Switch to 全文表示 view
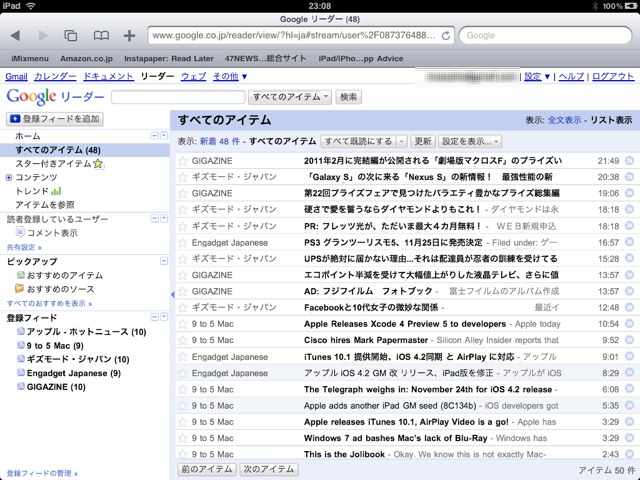This screenshot has height=480, width=640. pos(564,120)
